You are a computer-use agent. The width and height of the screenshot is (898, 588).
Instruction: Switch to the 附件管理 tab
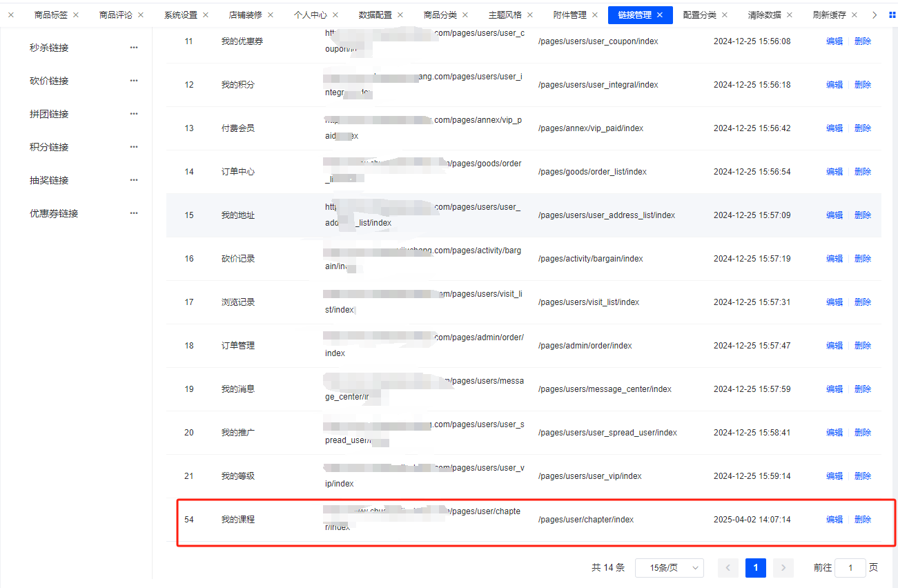[x=570, y=14]
